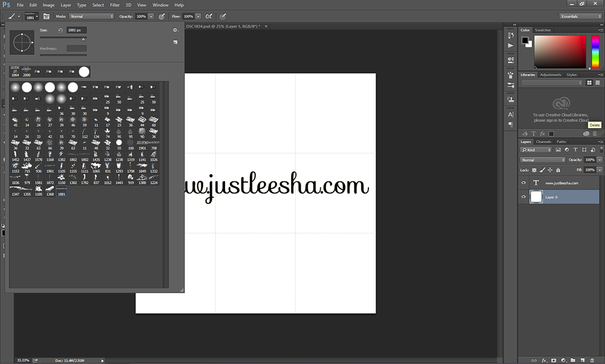
Task: Switch to the Styles tab
Action: pos(572,75)
